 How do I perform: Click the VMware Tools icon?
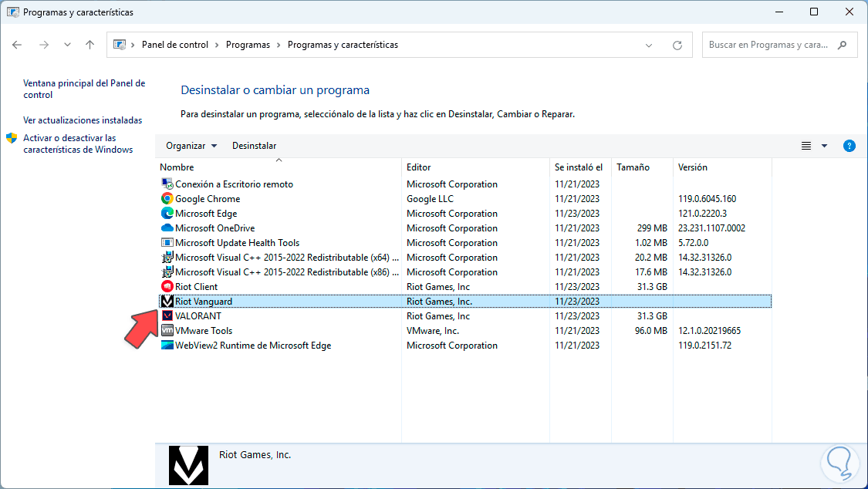(x=167, y=330)
